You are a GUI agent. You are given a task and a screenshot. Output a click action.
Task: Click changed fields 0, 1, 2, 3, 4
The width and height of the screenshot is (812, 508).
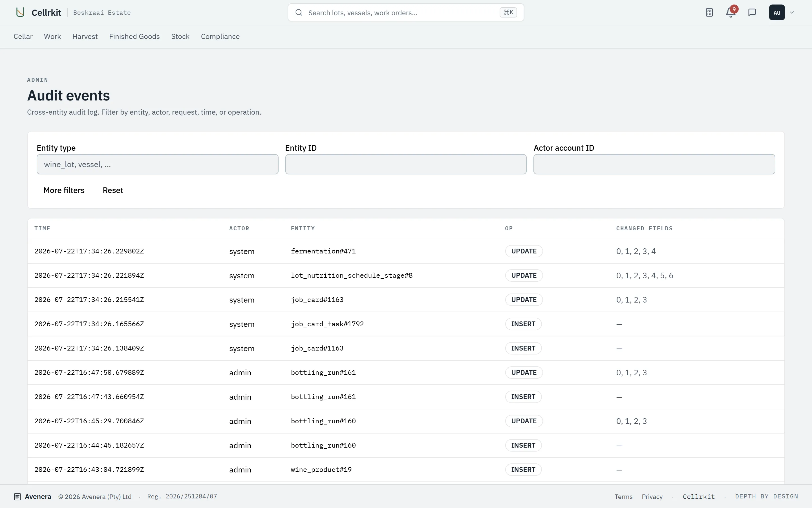click(636, 251)
